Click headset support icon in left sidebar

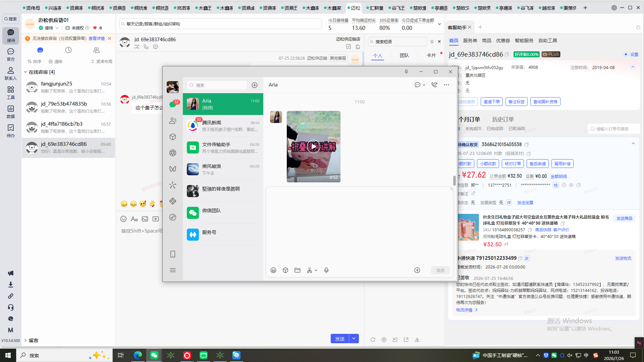(x=11, y=307)
